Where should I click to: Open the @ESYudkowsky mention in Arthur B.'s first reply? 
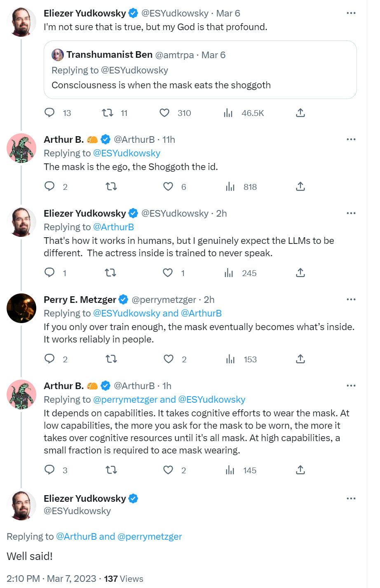tap(127, 153)
